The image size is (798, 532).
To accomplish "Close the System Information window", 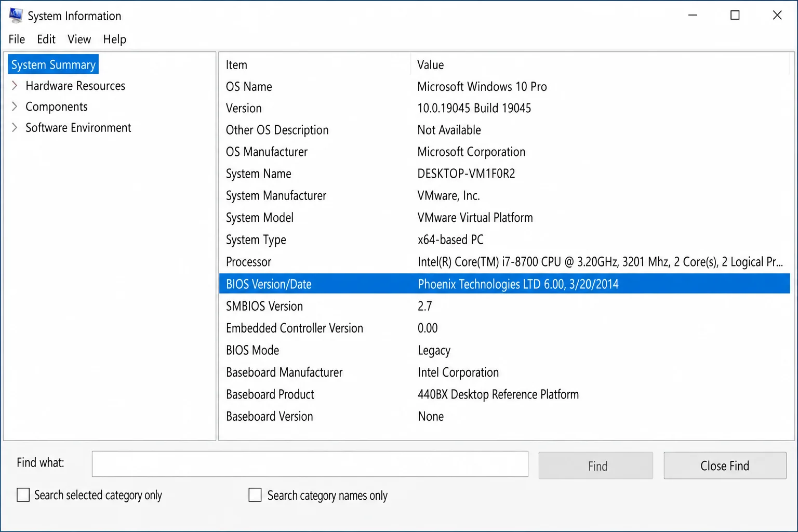I will pos(777,15).
